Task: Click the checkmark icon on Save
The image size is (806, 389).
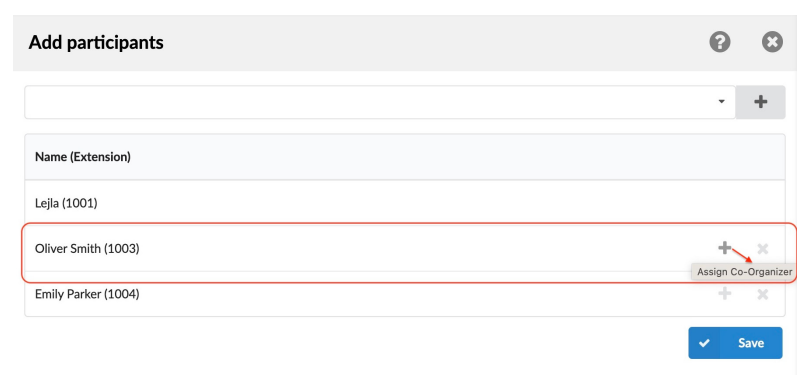Action: click(x=704, y=343)
